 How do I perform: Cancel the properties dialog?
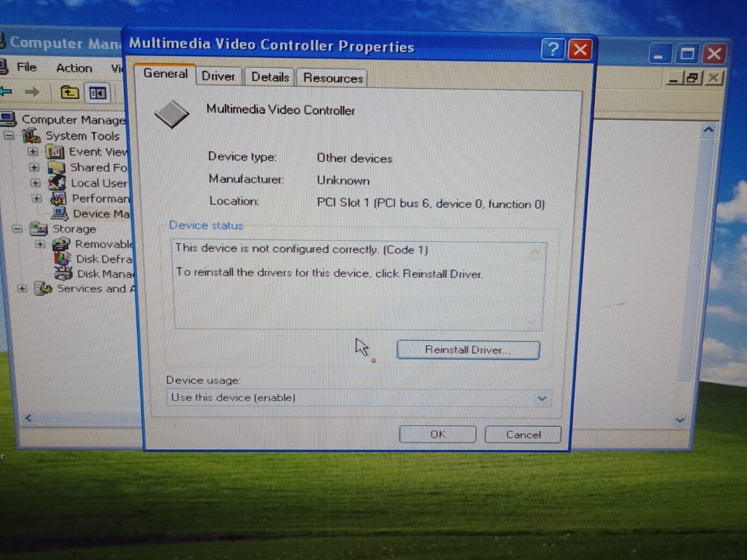[523, 435]
